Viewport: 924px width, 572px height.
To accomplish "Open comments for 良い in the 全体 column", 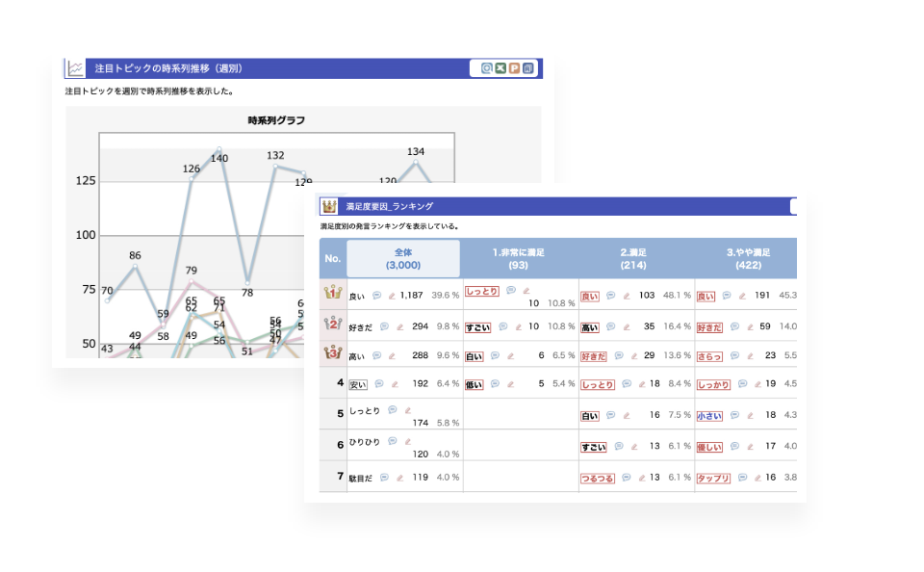I will click(376, 296).
